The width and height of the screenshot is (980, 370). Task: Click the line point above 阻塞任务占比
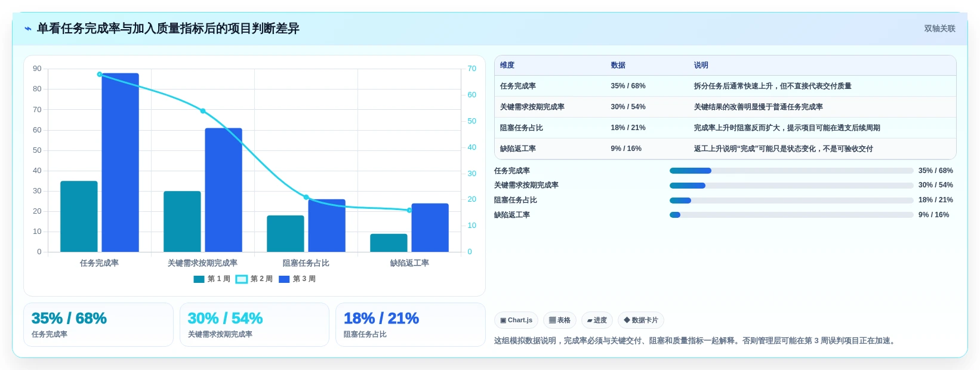click(306, 197)
